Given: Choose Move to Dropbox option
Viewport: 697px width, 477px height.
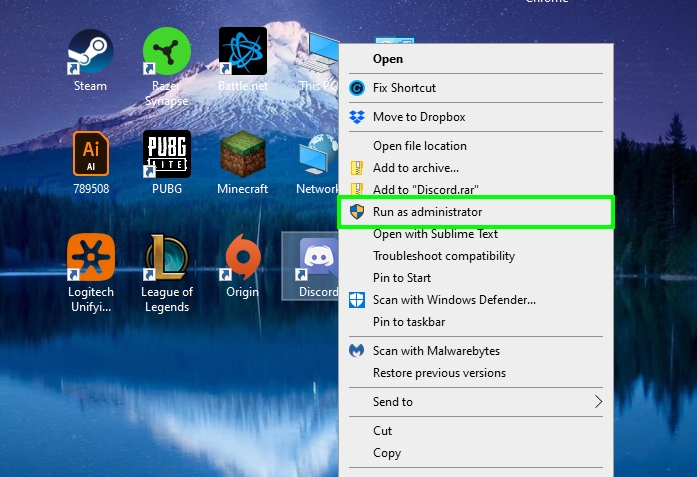Looking at the screenshot, I should pyautogui.click(x=419, y=117).
